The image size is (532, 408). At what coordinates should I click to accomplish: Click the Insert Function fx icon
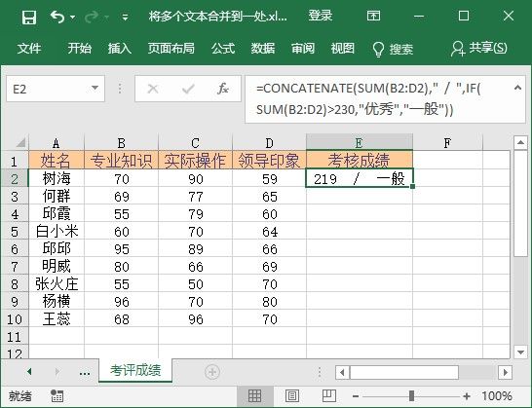223,89
